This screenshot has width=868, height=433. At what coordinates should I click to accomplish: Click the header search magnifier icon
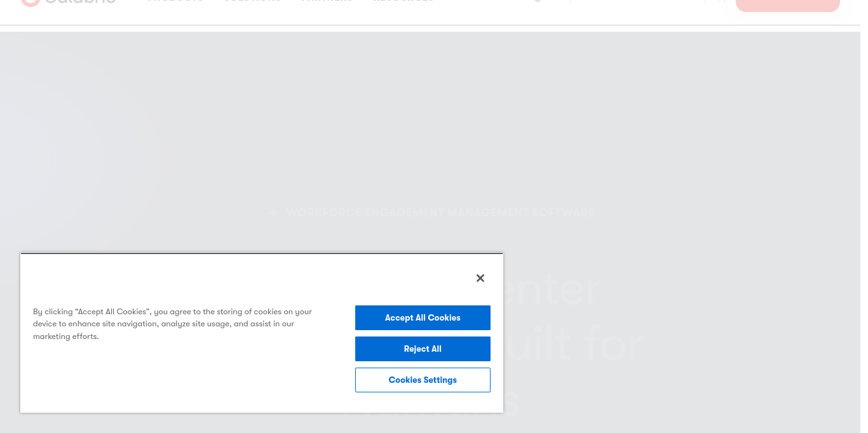[721, 2]
